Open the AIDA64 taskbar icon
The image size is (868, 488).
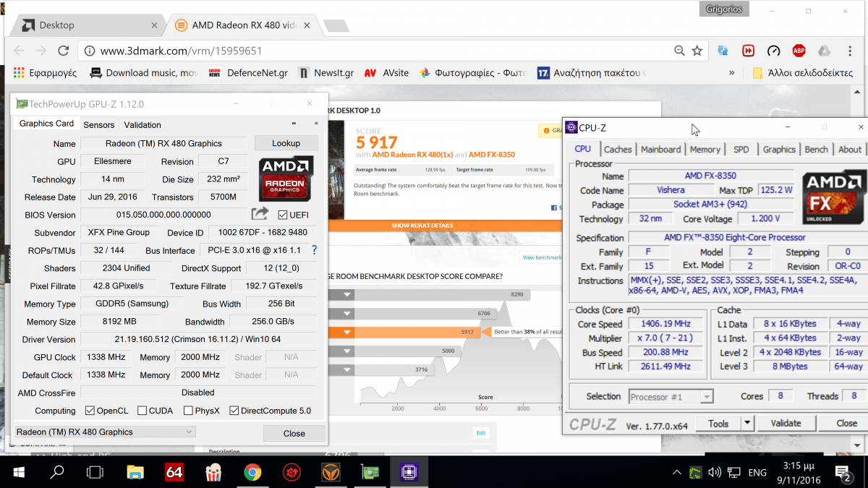[174, 473]
